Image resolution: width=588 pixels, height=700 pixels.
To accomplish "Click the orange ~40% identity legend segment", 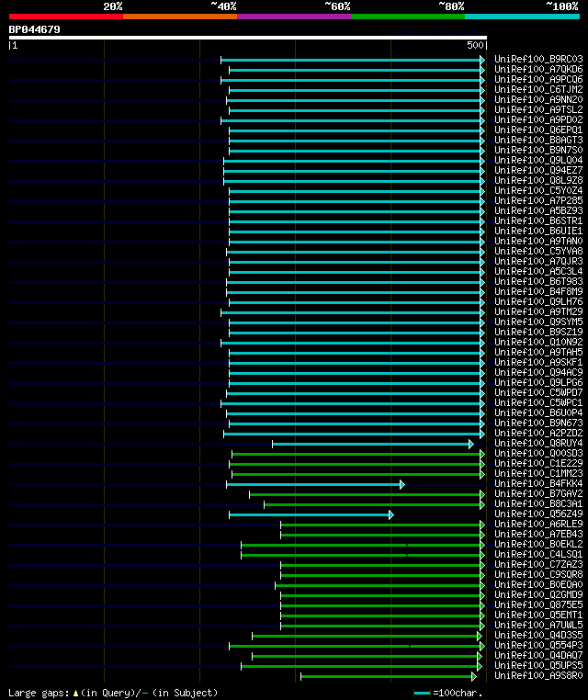I will (x=180, y=17).
